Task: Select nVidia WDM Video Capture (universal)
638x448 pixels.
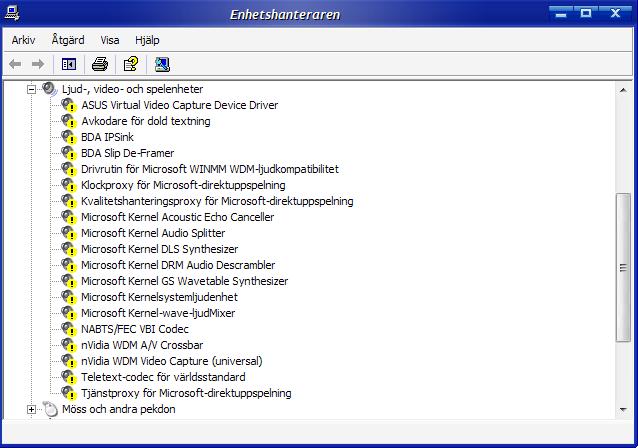Action: point(172,361)
